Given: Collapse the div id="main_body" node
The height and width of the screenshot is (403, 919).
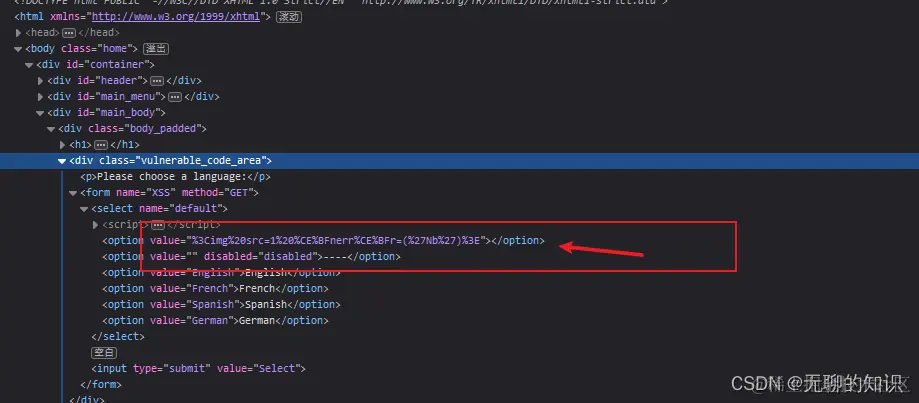Looking at the screenshot, I should point(40,112).
